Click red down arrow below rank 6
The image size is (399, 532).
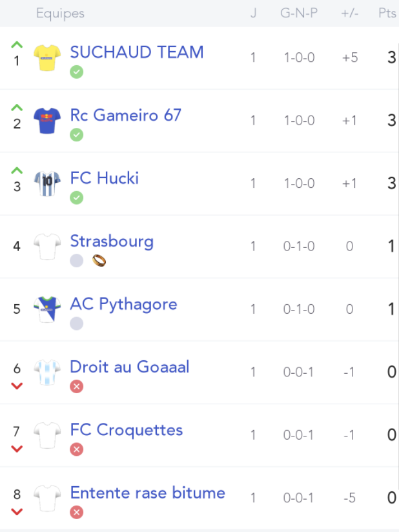[17, 386]
